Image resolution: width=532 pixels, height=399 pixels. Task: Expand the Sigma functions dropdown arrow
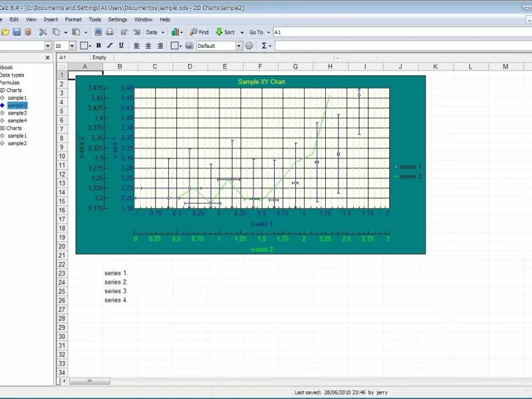[x=270, y=46]
